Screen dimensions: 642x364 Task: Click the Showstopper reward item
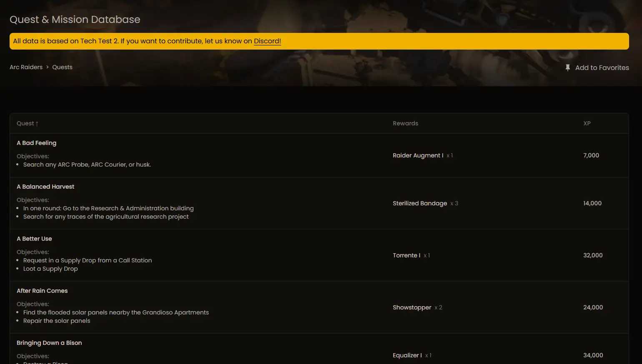tap(412, 307)
